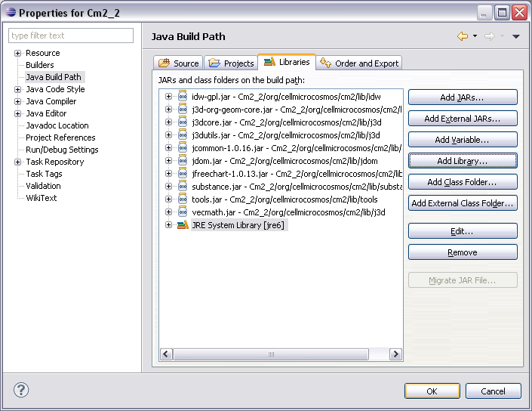
Task: Click the horizontal scrollbar left arrow
Action: click(166, 354)
